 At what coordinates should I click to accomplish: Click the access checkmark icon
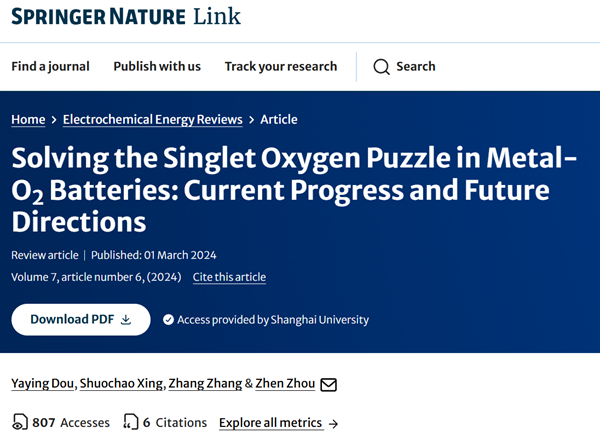(168, 319)
